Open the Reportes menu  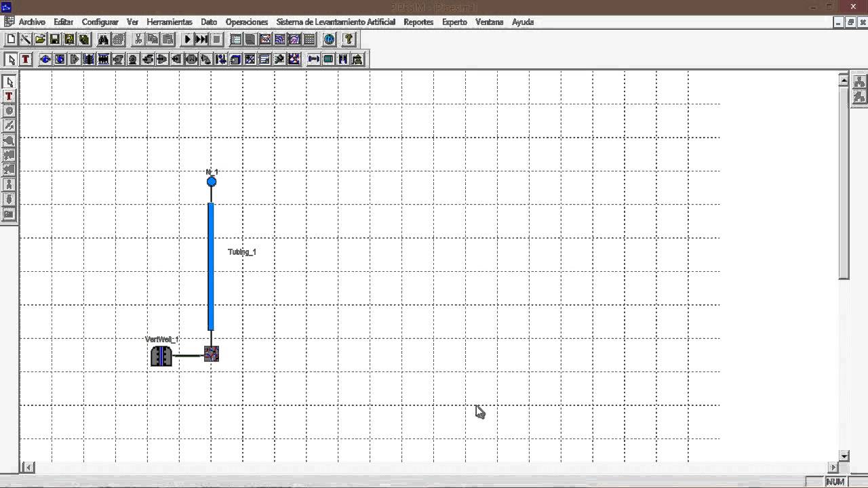coord(418,22)
